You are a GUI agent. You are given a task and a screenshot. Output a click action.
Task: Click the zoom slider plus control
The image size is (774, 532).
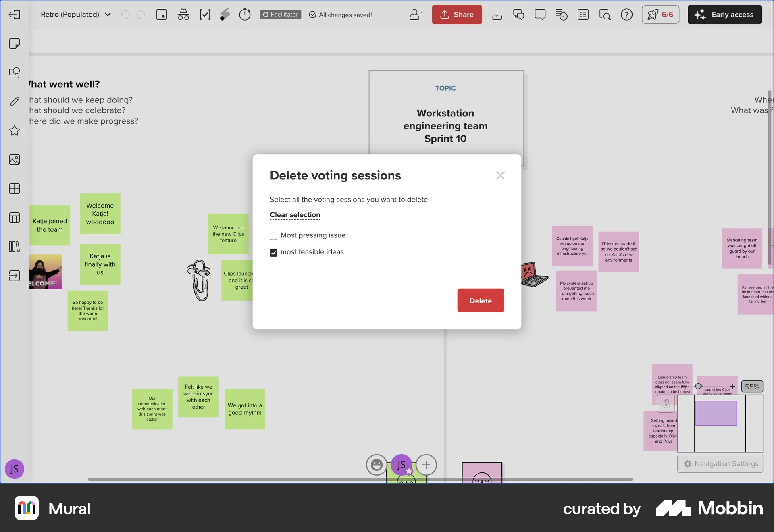pyautogui.click(x=732, y=386)
